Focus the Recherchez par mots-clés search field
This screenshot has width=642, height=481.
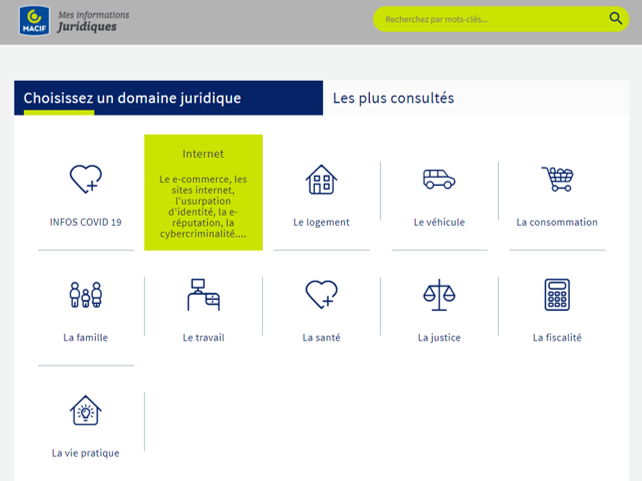tap(490, 19)
